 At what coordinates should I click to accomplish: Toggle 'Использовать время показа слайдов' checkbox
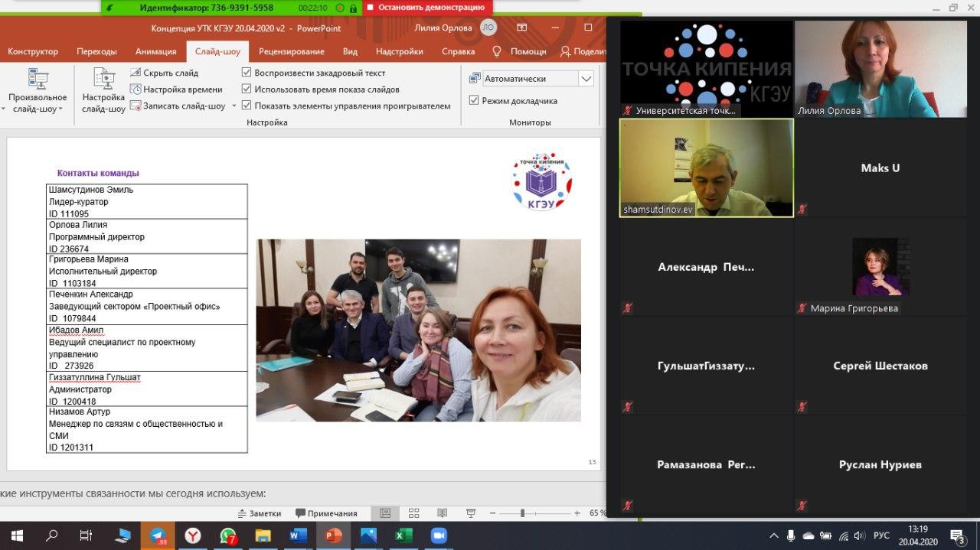[247, 89]
